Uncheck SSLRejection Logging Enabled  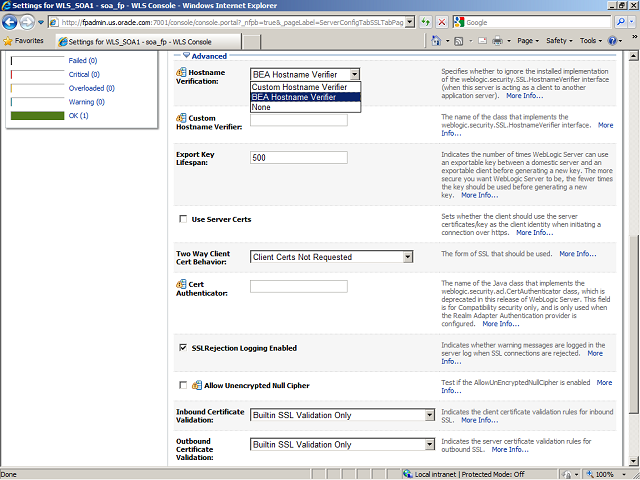pyautogui.click(x=182, y=348)
